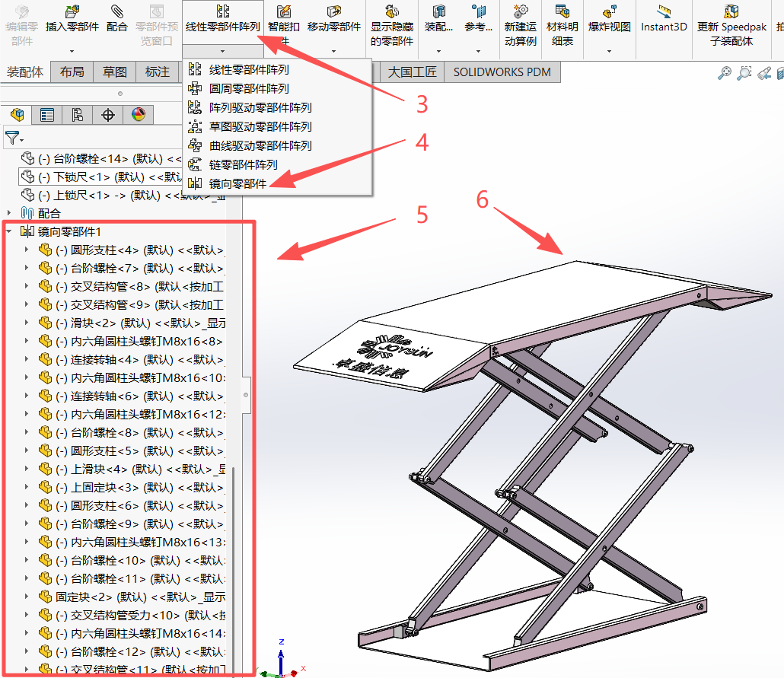Screen dimensions: 784x678
Task: Click the Bill of Materials (材料明细表) icon
Action: [563, 12]
